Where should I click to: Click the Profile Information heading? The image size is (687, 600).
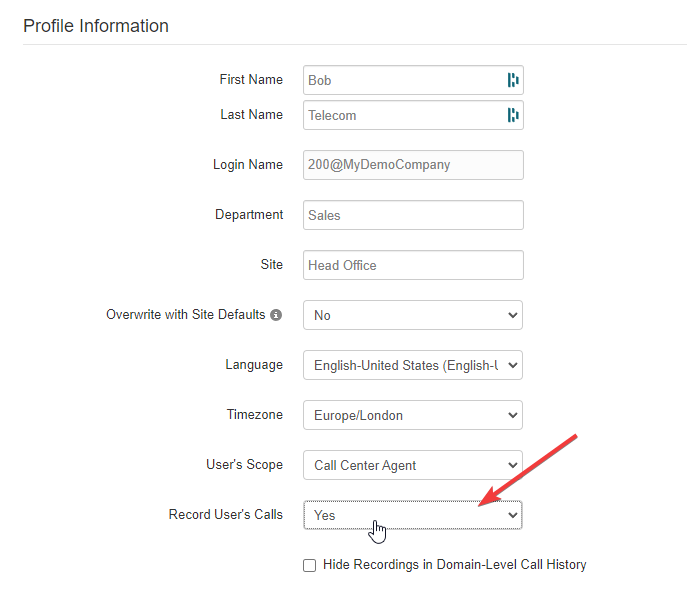[96, 26]
